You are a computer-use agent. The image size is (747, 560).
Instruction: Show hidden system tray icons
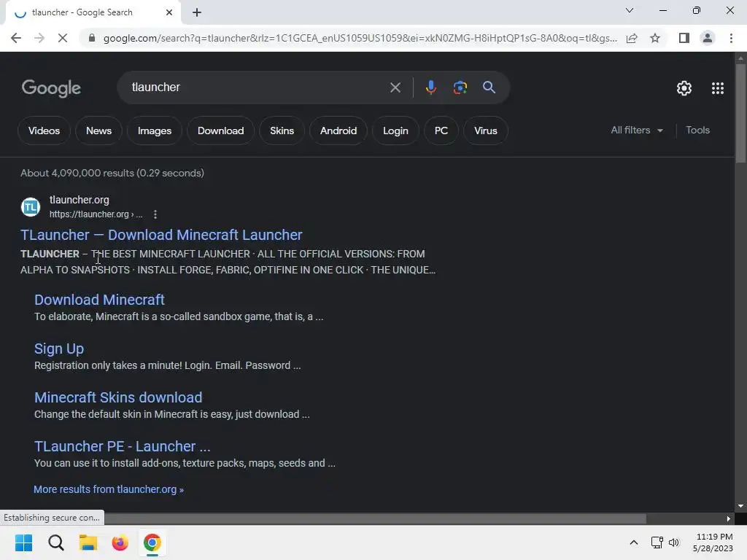pyautogui.click(x=634, y=542)
